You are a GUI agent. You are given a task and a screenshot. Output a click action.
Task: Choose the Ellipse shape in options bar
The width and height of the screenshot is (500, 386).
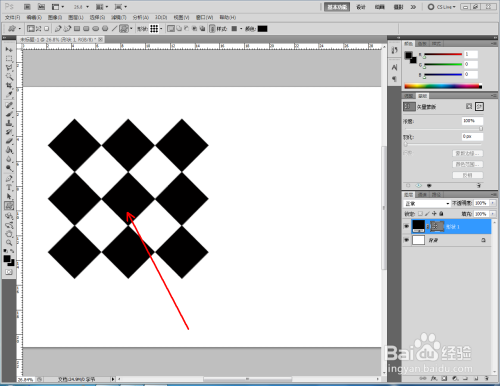coord(96,29)
